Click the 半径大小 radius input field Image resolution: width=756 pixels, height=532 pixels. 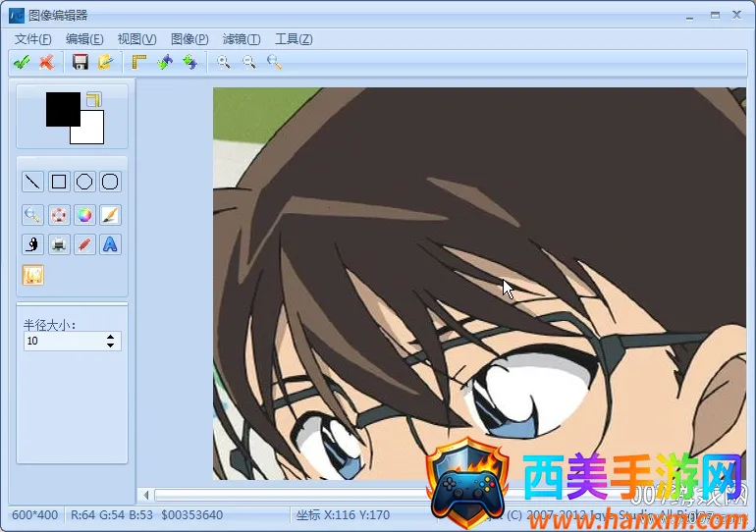point(61,341)
